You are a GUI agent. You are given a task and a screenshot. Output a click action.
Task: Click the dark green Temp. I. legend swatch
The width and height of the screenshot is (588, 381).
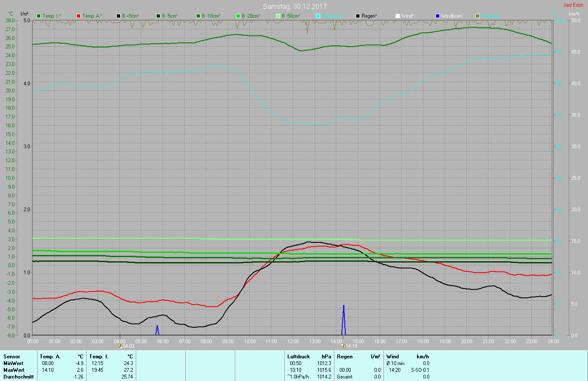click(39, 16)
